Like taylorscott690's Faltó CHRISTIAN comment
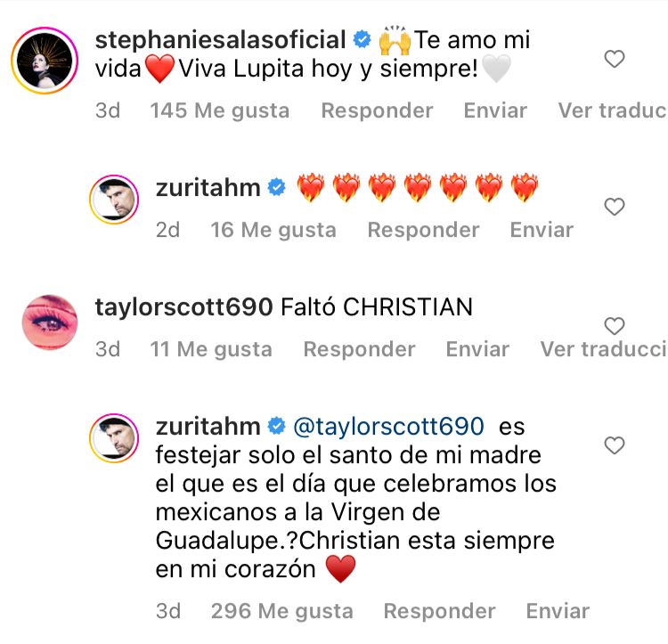This screenshot has height=644, width=668. (615, 326)
